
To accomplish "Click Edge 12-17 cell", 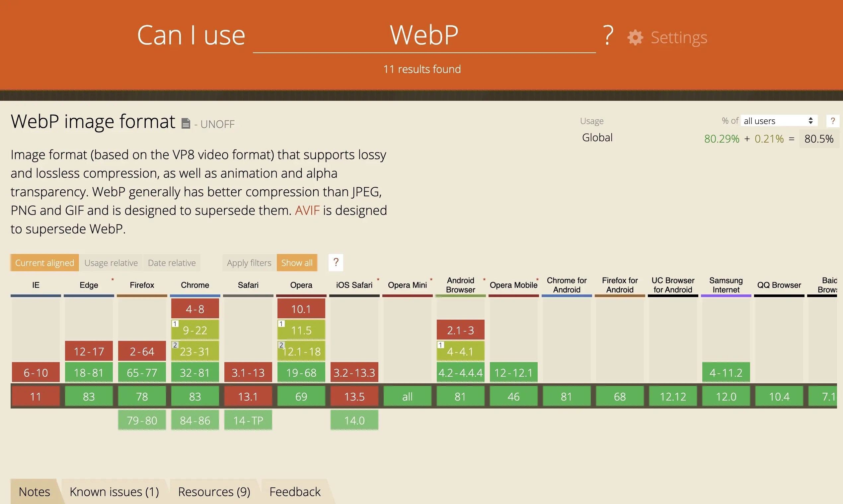I will [x=89, y=351].
